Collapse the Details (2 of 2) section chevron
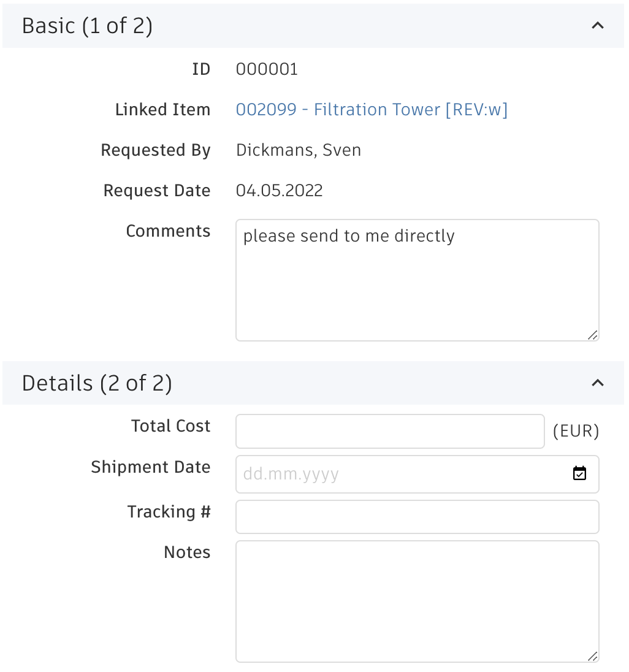629x672 pixels. 597,383
